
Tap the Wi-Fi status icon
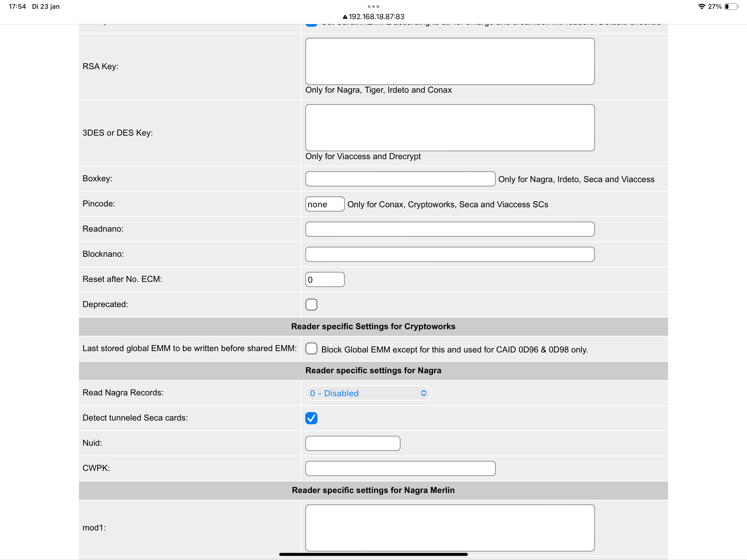(701, 6)
